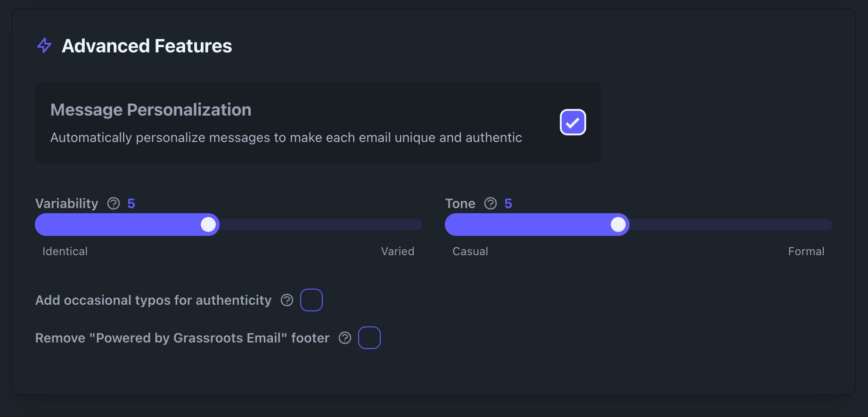Click the lightning bolt Advanced Features icon

(44, 46)
